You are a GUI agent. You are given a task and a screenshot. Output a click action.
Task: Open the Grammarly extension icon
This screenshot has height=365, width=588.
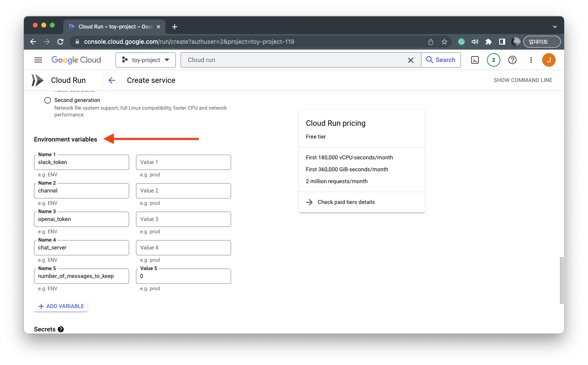[x=461, y=42]
